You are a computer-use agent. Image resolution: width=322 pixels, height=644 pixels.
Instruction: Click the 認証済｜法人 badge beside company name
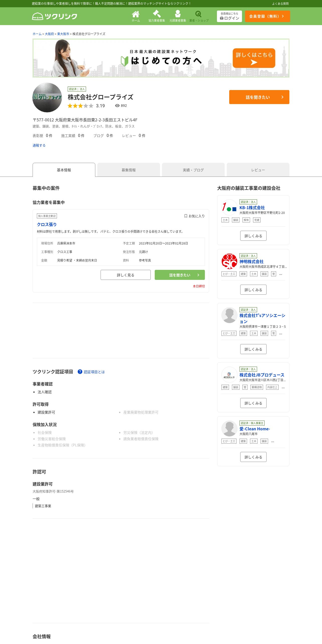77,89
